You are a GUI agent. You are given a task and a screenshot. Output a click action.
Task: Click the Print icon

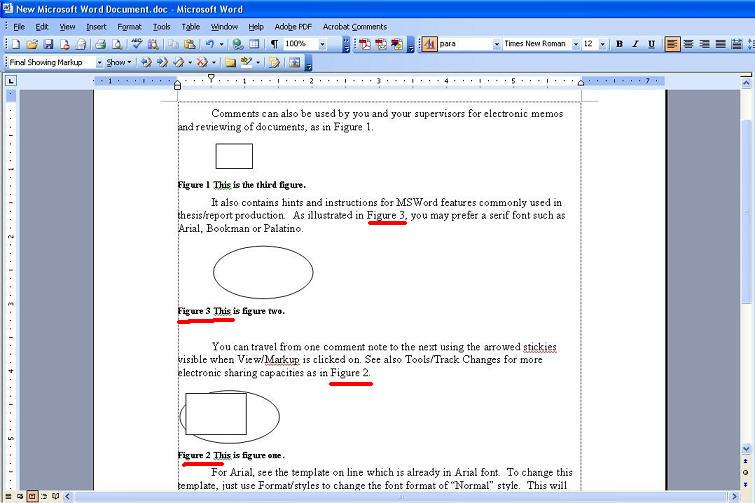click(x=101, y=44)
